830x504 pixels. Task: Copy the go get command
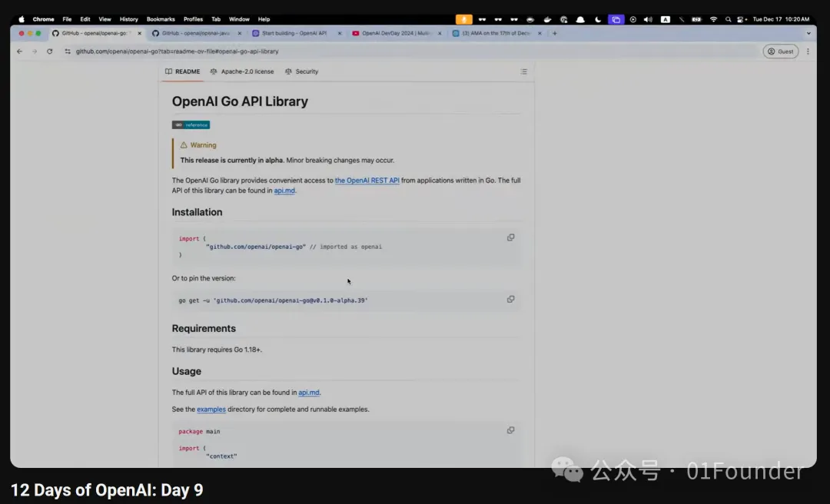tap(511, 299)
